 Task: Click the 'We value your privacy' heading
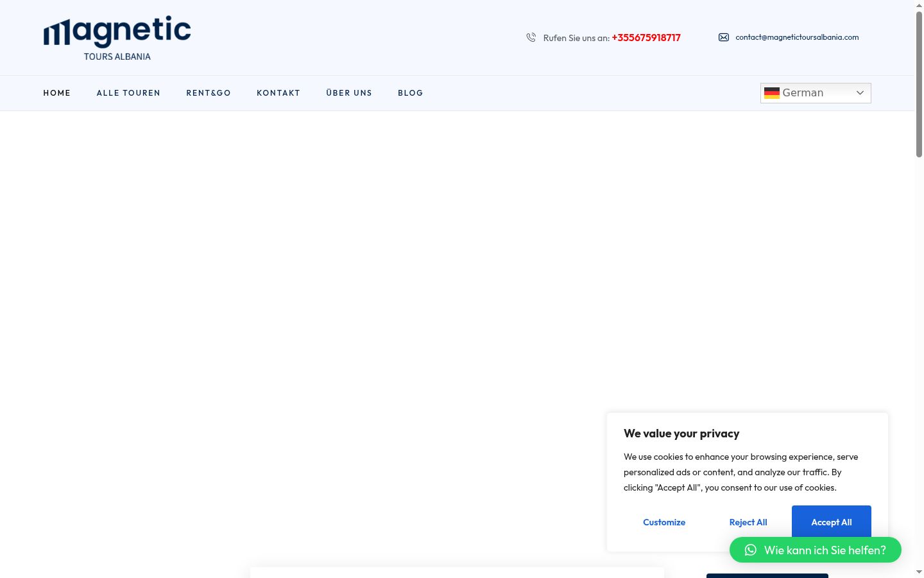tap(681, 433)
